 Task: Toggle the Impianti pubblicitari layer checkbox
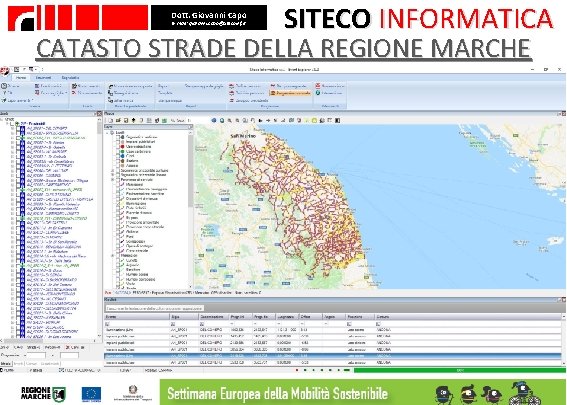118,142
